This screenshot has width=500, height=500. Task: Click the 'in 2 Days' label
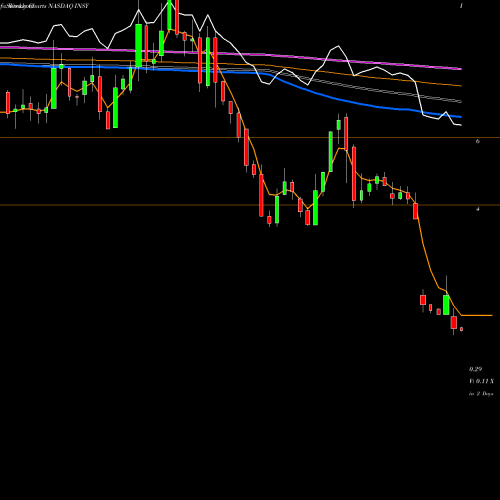click(x=481, y=394)
